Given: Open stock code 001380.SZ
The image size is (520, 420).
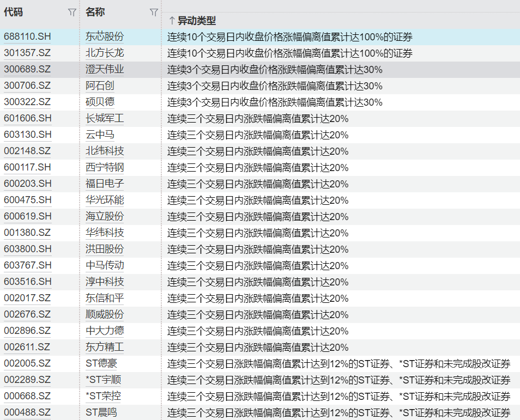Looking at the screenshot, I should pyautogui.click(x=27, y=233).
